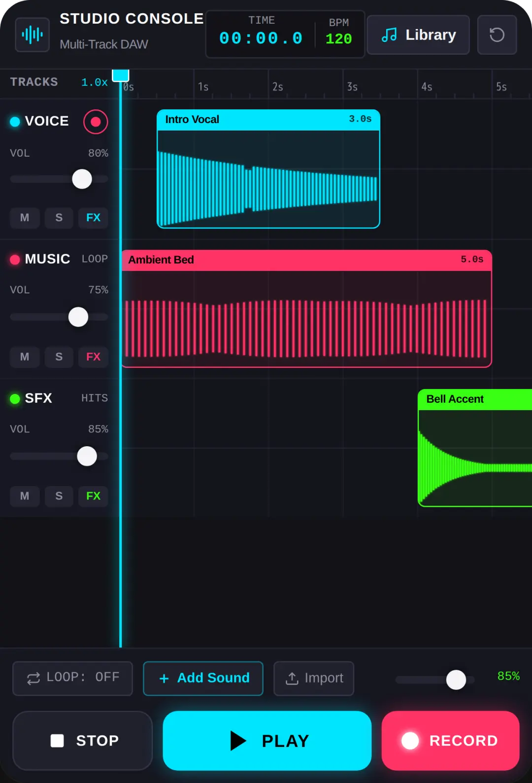Click the 5s mark on timeline ruler
This screenshot has width=532, height=783.
pyautogui.click(x=501, y=87)
